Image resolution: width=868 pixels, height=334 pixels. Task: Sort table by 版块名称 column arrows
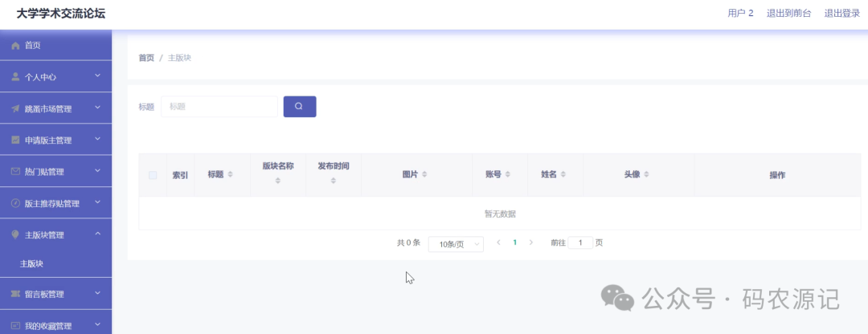[x=278, y=181]
